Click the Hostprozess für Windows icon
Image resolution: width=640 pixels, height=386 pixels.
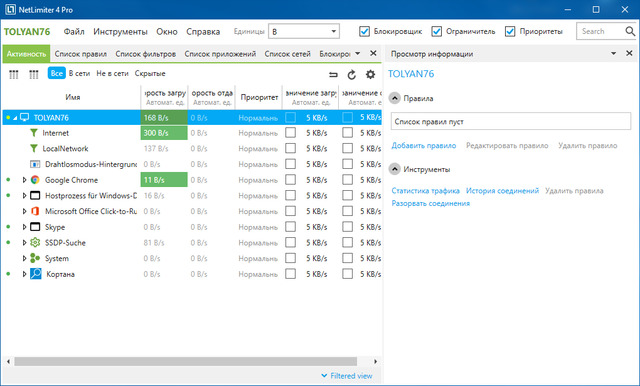click(35, 195)
